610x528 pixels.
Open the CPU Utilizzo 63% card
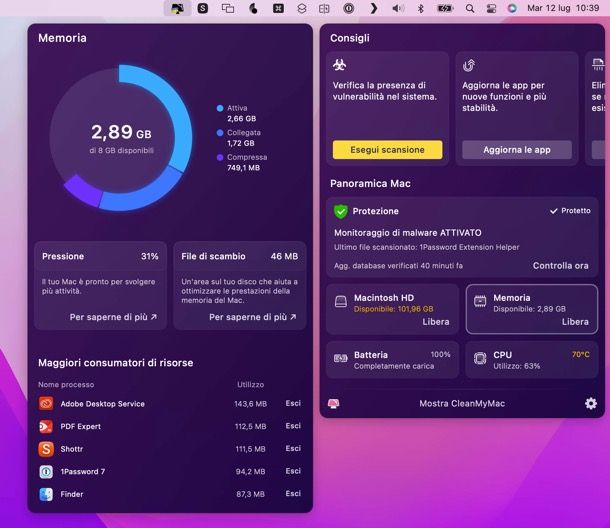click(x=531, y=360)
